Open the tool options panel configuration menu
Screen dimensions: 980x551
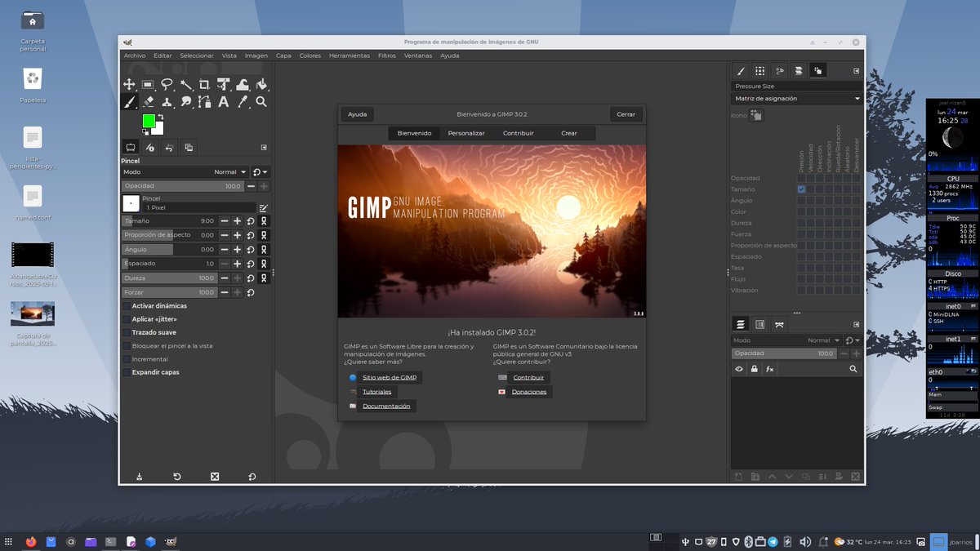(264, 148)
